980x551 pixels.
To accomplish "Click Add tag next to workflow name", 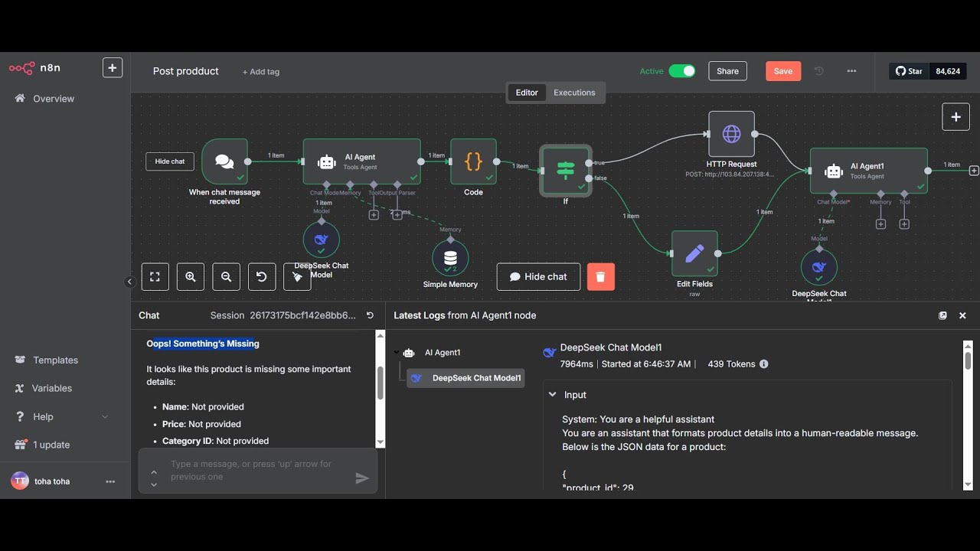I will point(261,72).
